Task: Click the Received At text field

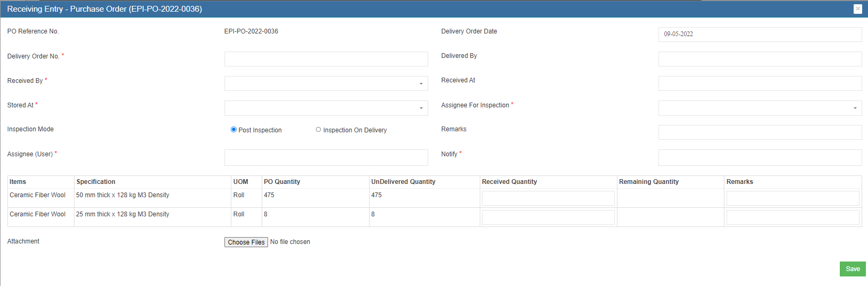Action: 759,83
